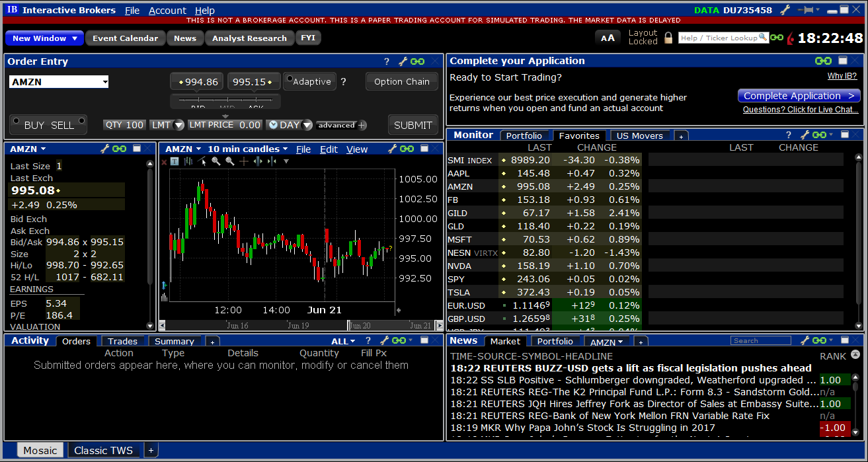Click Help / Ticker Lookup search field

723,38
